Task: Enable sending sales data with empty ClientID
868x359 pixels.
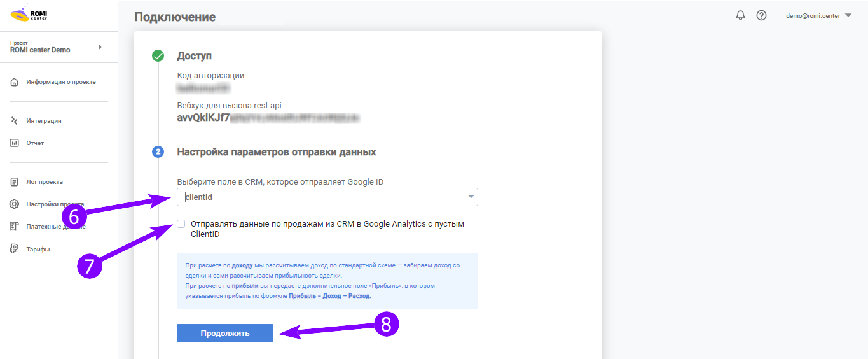Action: point(181,224)
